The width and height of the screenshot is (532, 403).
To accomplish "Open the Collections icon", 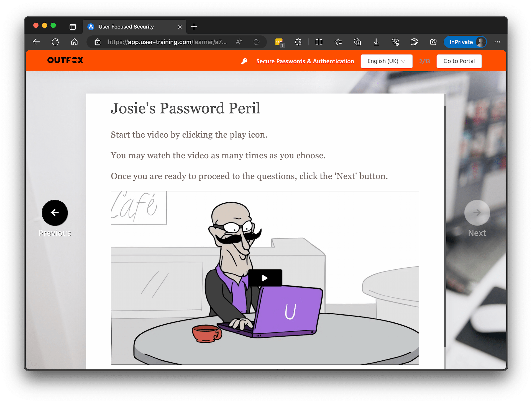I will [357, 42].
